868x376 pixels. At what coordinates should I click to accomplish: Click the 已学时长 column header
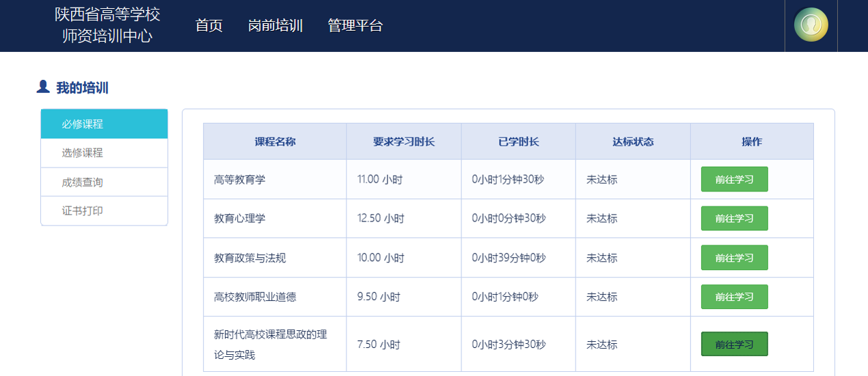[518, 142]
